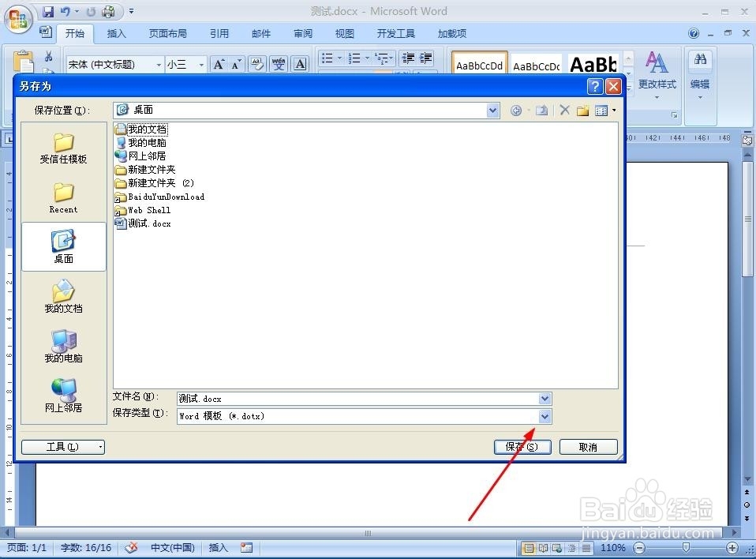Switch to the 页面布局 ribbon tab
The image size is (756, 559).
pyautogui.click(x=168, y=33)
